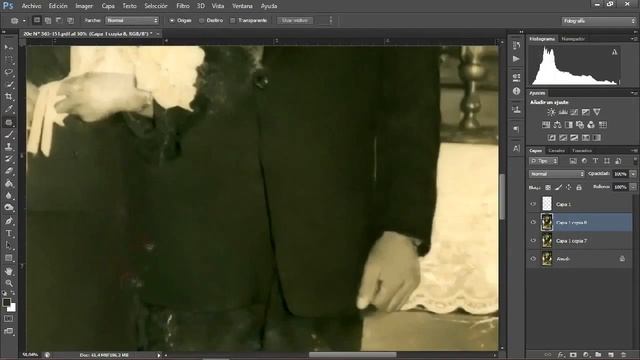The width and height of the screenshot is (640, 360).
Task: Click the background color swatch
Action: click(x=12, y=308)
